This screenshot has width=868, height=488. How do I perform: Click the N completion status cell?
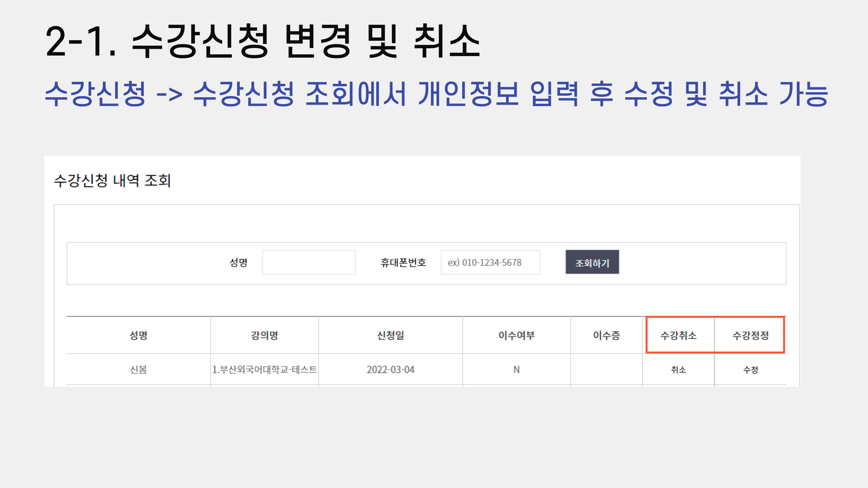click(x=516, y=369)
